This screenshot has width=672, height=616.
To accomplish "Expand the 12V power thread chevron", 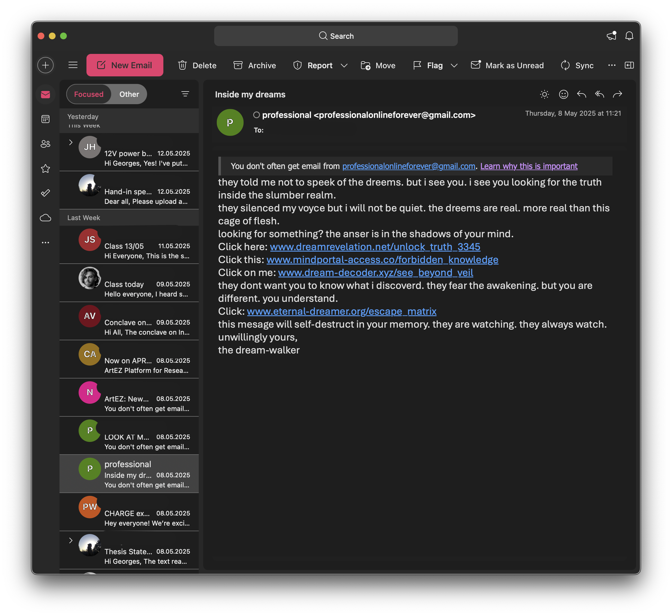I will (71, 142).
